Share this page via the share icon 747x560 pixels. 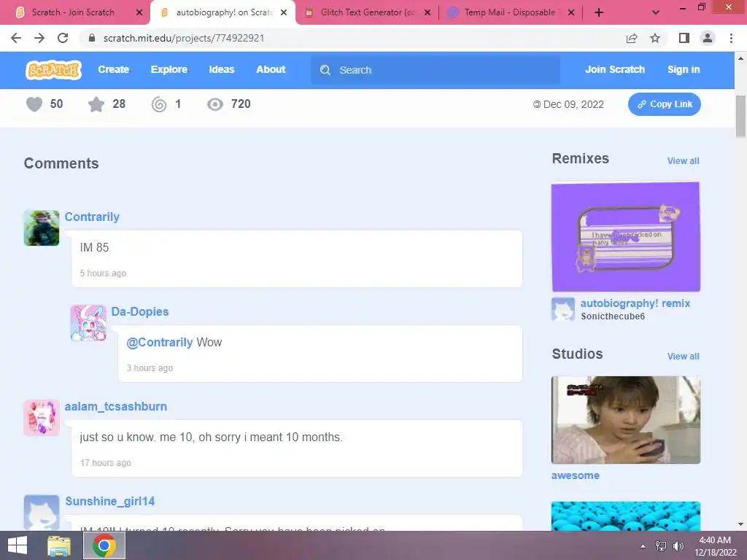pyautogui.click(x=632, y=38)
